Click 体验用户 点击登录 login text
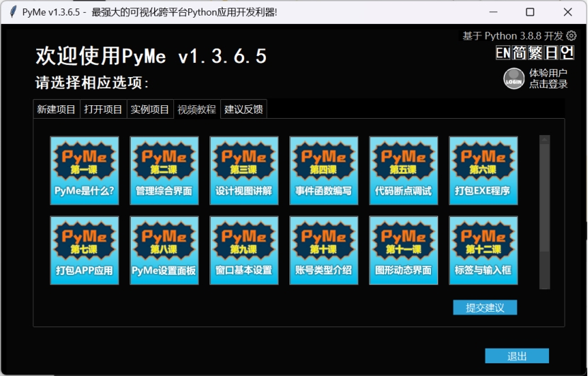This screenshot has width=588, height=376. [548, 78]
